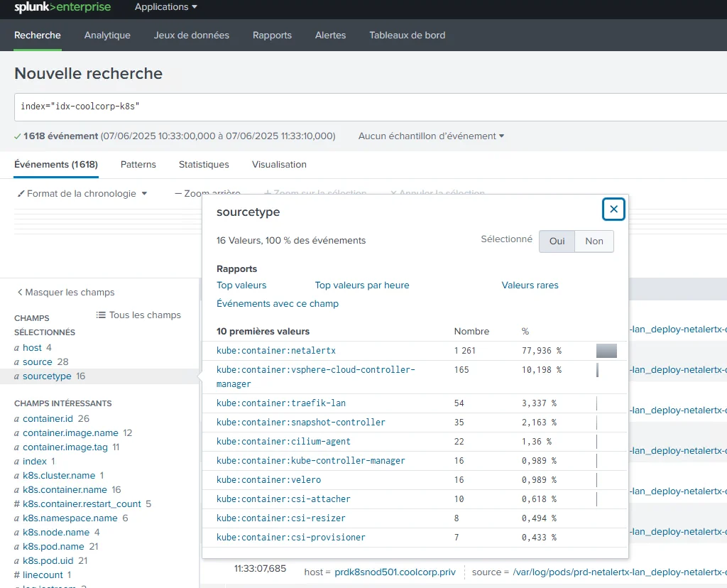Click host value prdk8snod501.coolcorp.priv
The height and width of the screenshot is (588, 727).
(x=395, y=572)
